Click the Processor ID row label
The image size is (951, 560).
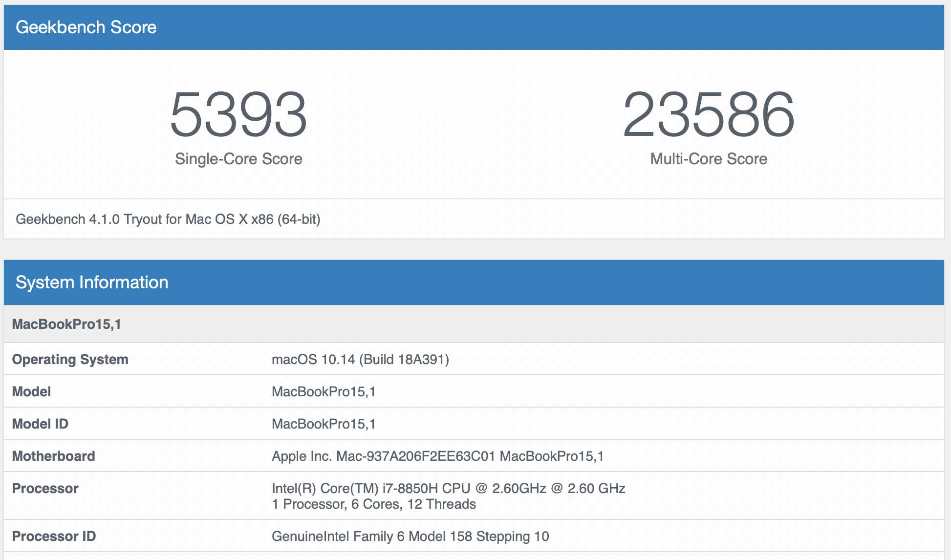pos(54,536)
